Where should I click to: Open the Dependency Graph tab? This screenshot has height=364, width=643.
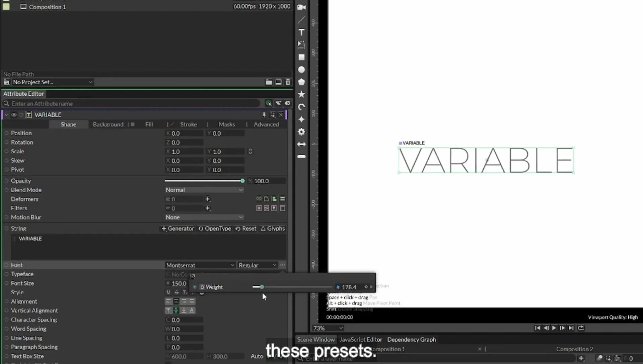(412, 340)
